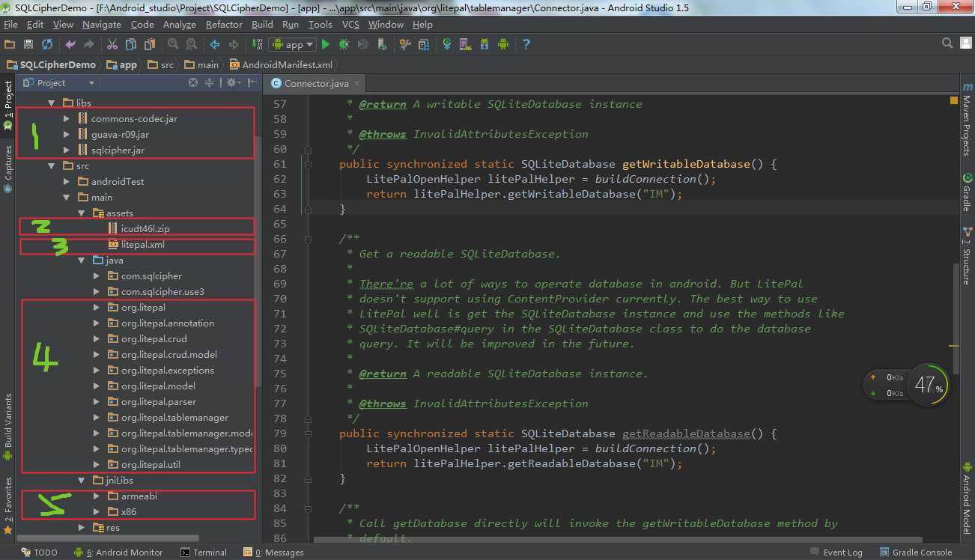
Task: Click the Redo arrow icon
Action: (x=88, y=45)
